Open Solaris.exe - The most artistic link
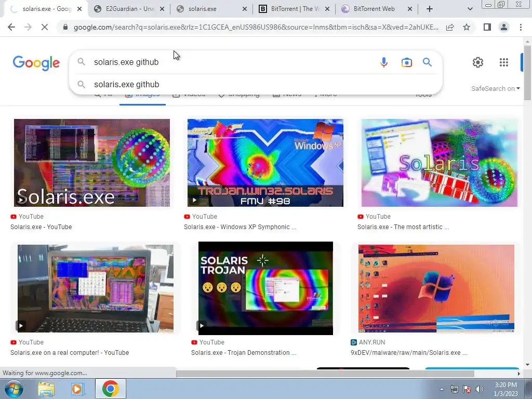532x399 pixels. click(x=403, y=227)
